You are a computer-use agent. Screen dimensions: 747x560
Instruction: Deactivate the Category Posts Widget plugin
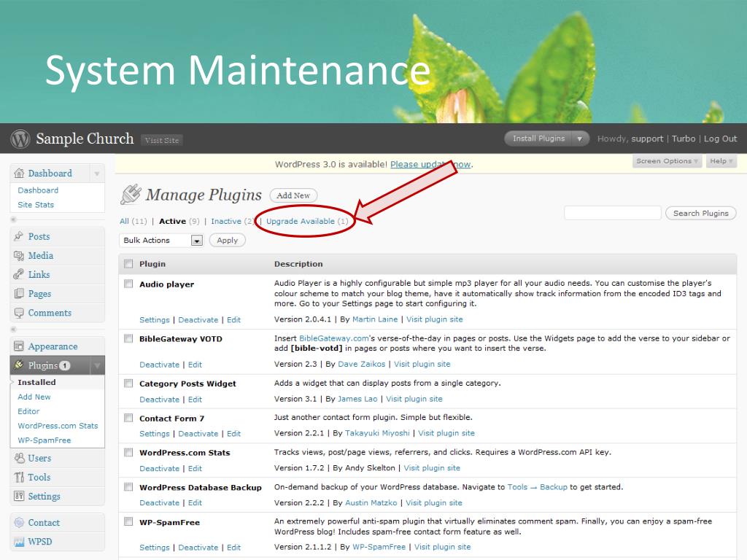[x=159, y=400]
